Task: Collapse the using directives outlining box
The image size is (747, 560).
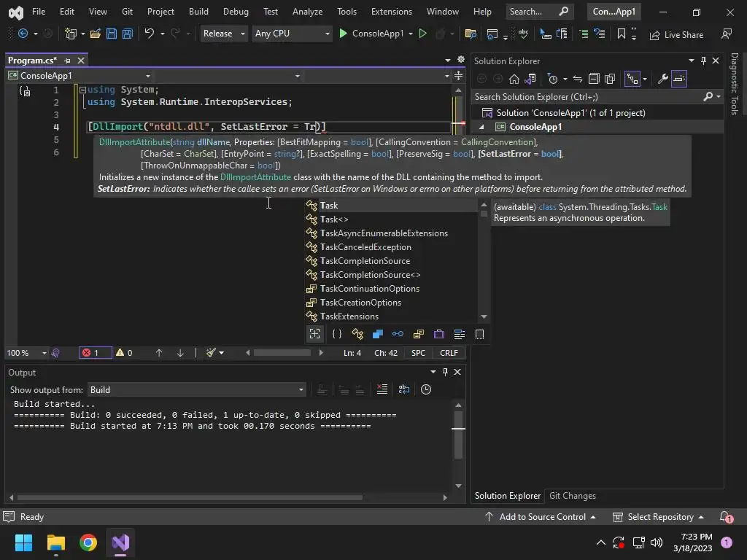Action: pos(82,90)
